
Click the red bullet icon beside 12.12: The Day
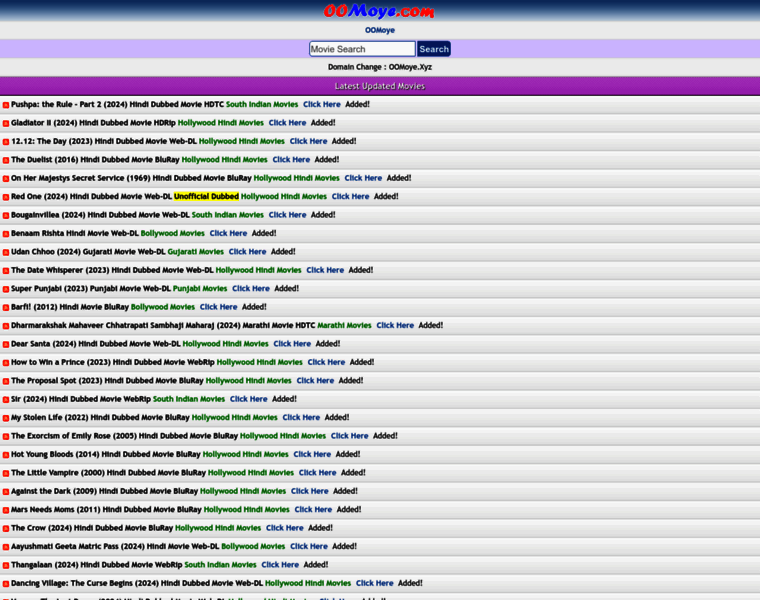point(6,142)
